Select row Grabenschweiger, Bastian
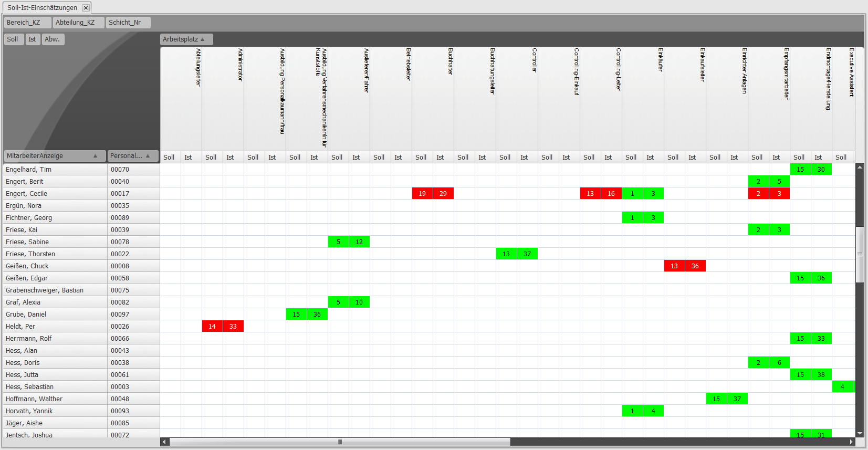868x450 pixels. point(55,290)
